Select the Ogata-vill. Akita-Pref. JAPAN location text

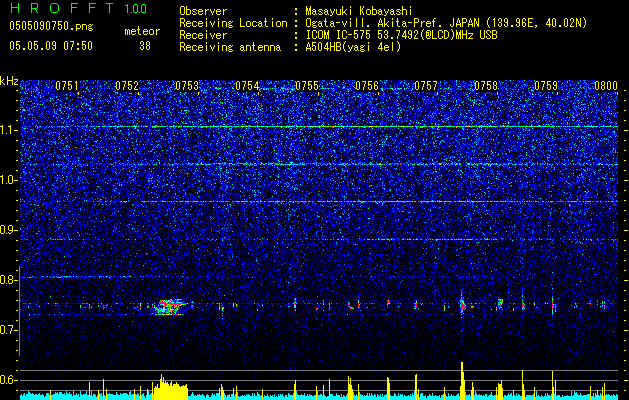click(x=446, y=23)
